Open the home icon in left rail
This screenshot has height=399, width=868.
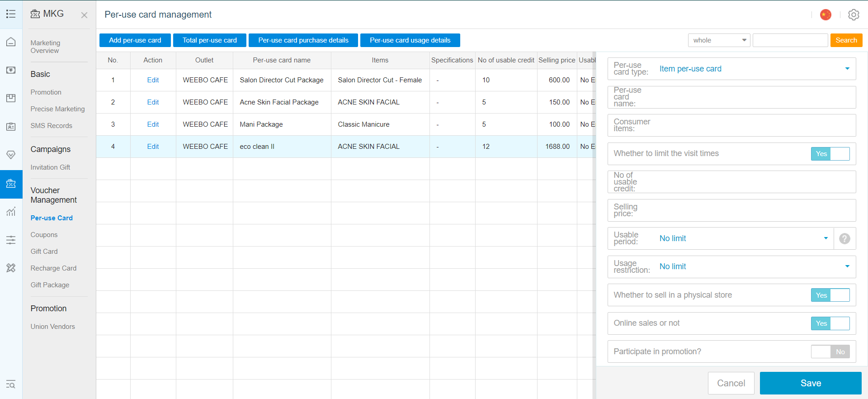coord(11,42)
